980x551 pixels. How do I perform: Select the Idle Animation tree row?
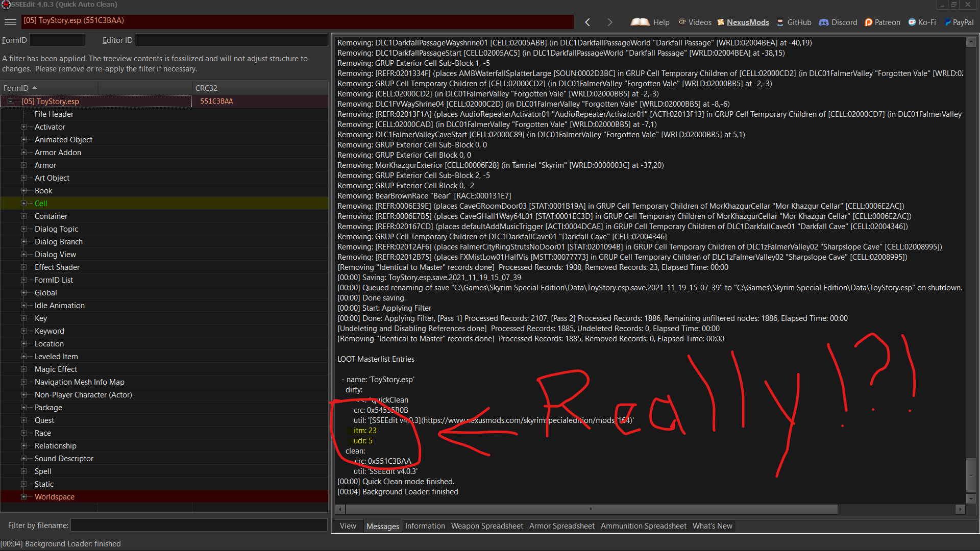(164, 305)
